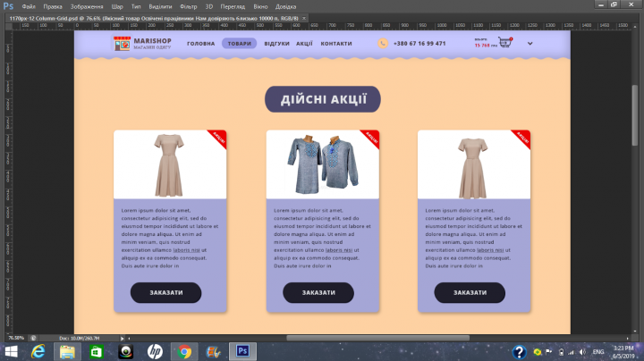Open the Зображення menu
This screenshot has height=361, width=644.
pyautogui.click(x=87, y=6)
